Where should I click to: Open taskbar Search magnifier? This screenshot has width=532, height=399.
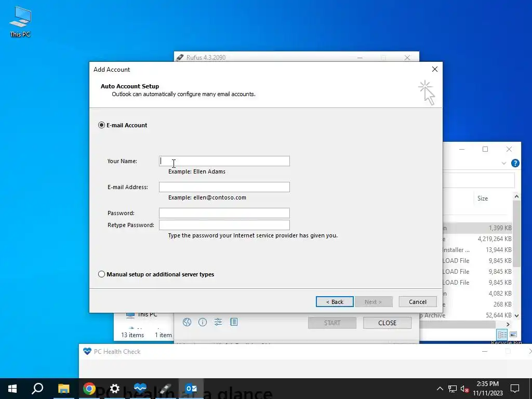37,389
